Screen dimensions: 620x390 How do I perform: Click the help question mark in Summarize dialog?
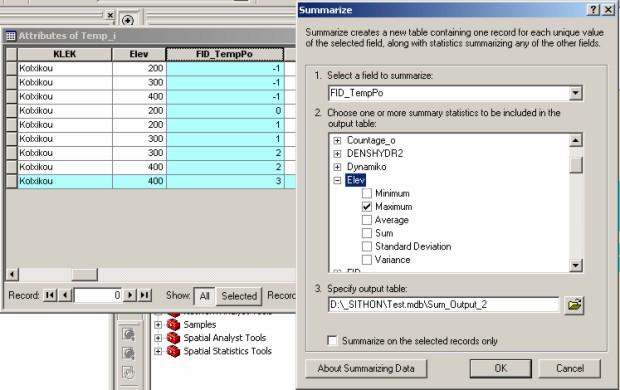594,10
